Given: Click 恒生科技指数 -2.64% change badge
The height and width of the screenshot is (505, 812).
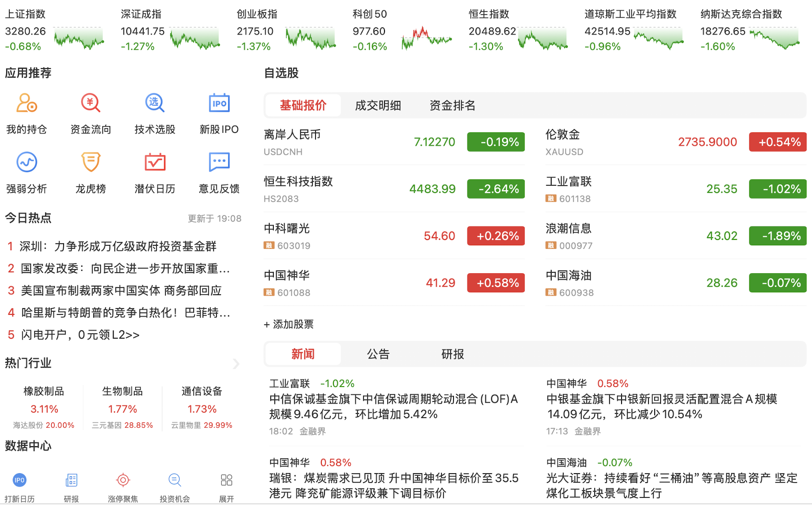Looking at the screenshot, I should point(496,189).
